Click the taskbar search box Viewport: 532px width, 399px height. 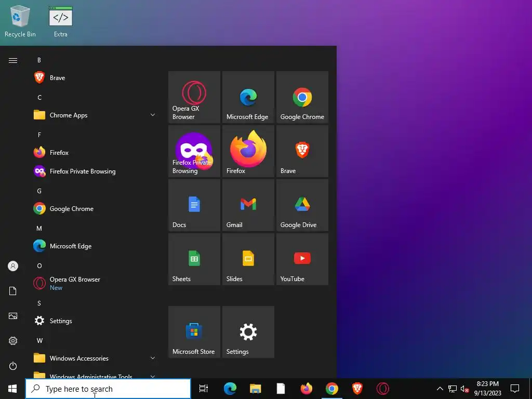[x=108, y=389]
